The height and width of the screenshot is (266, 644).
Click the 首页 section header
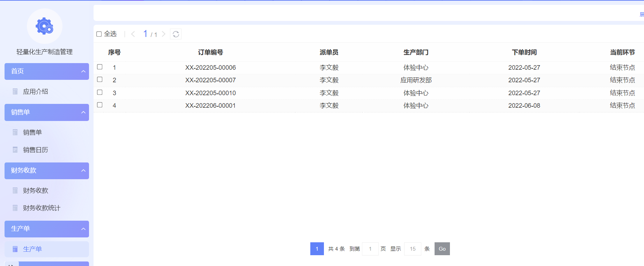47,71
